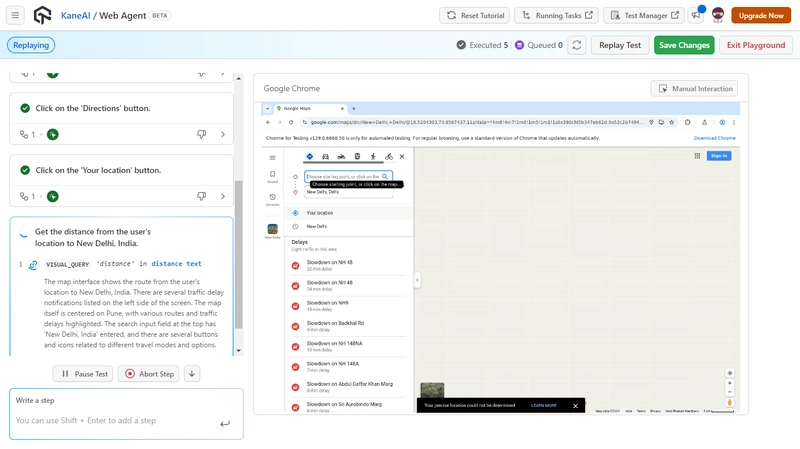
Task: Open the user profile avatar
Action: [x=718, y=15]
